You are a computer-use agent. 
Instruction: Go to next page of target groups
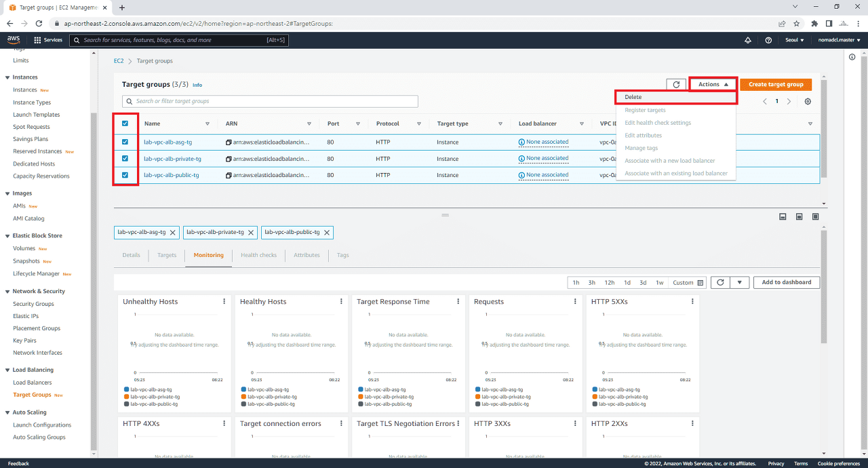pos(789,101)
